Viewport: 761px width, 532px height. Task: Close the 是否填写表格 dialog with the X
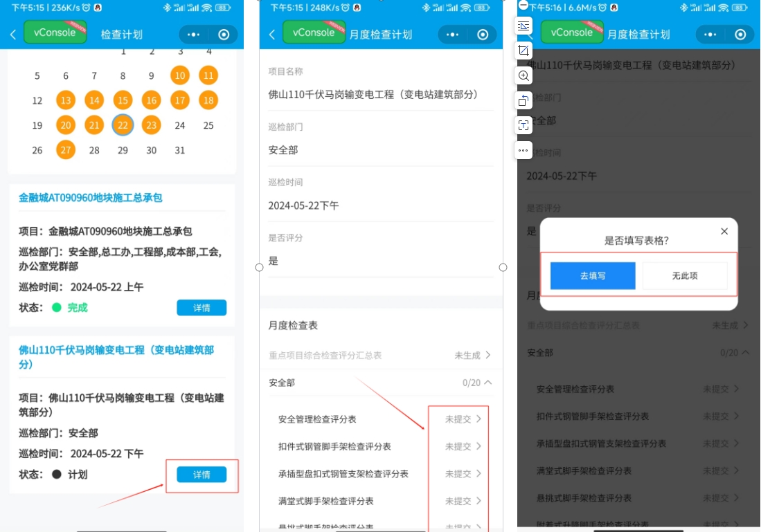coord(724,231)
